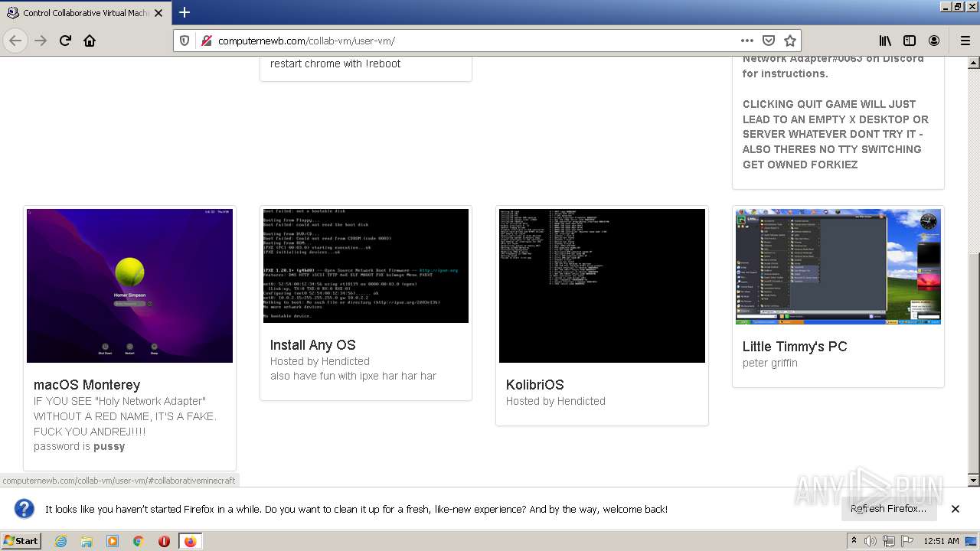The image size is (980, 551).
Task: Open Firefox account menu
Action: [934, 41]
